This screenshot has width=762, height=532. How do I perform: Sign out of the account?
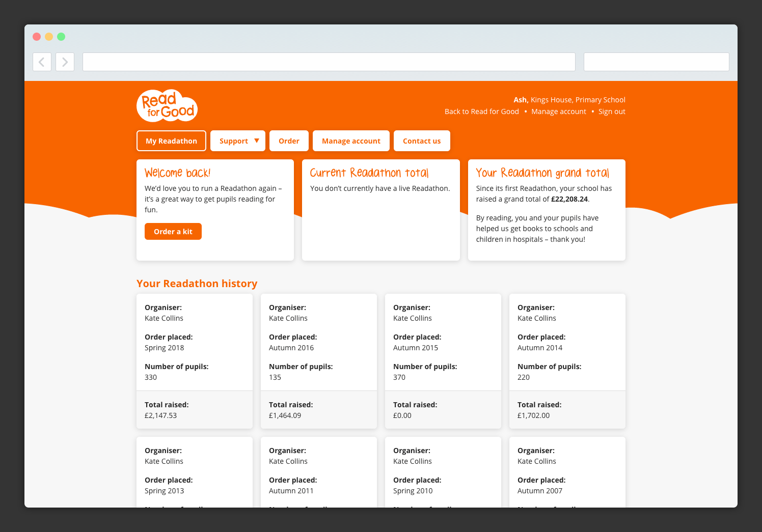[x=612, y=111]
